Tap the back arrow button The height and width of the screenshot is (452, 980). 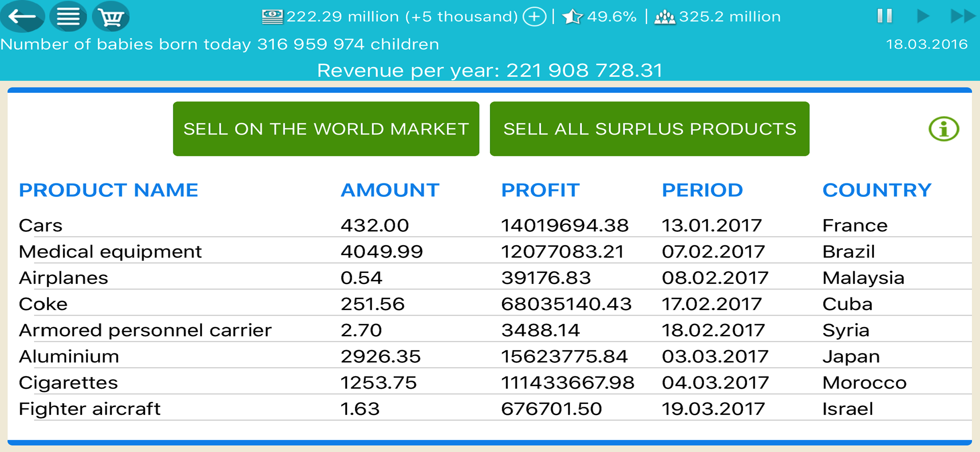click(22, 17)
